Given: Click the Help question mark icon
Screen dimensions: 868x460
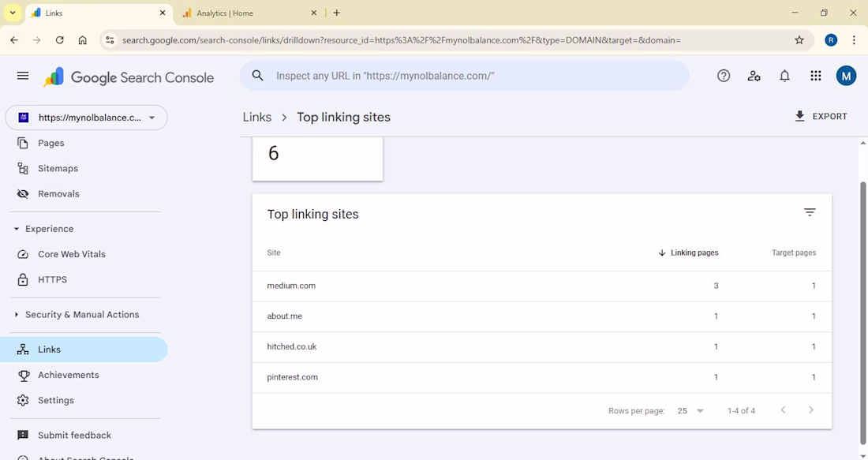Looking at the screenshot, I should point(724,76).
